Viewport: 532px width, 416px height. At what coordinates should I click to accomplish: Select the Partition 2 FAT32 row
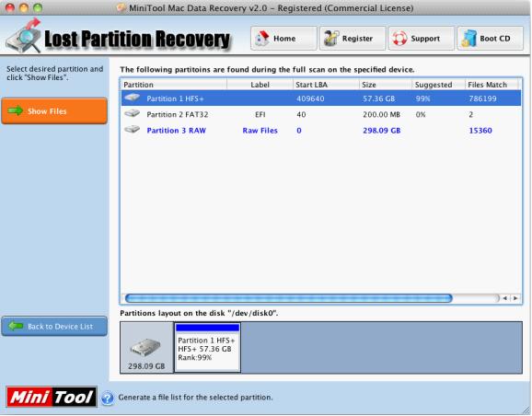(321, 114)
